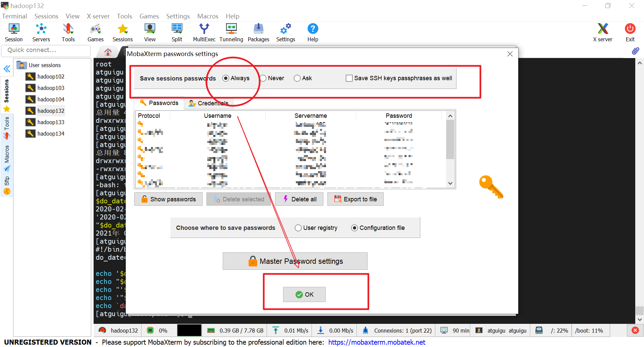Open the Sftp vertical sidebar tab

6,185
